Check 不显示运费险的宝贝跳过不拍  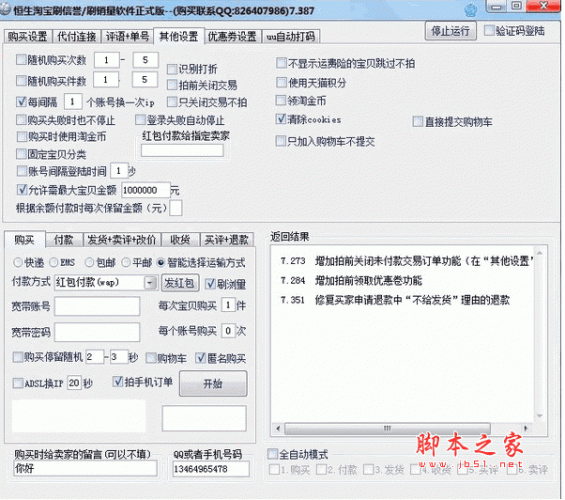tap(281, 63)
